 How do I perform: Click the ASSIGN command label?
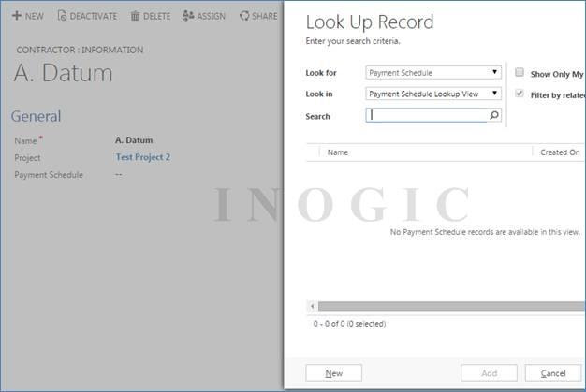(x=212, y=17)
